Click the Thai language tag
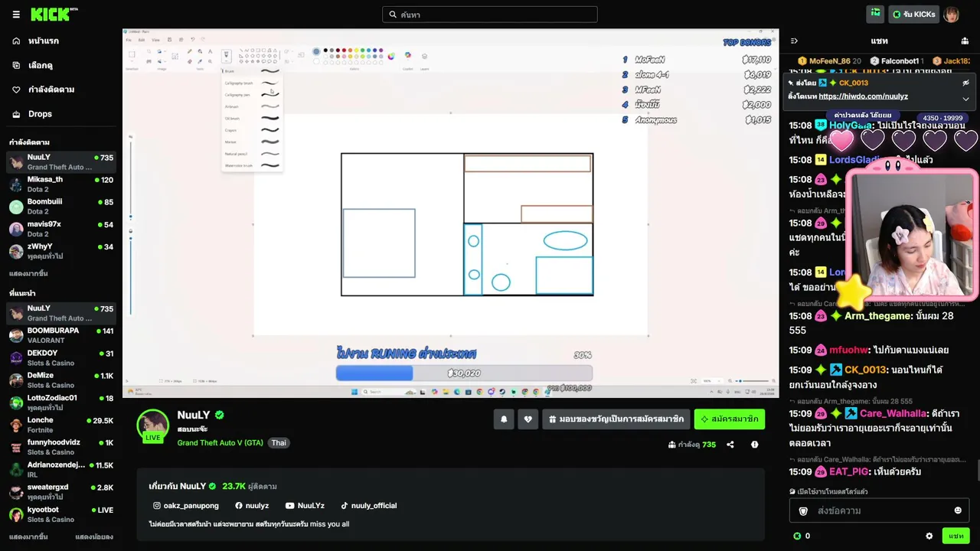Viewport: 980px width, 551px height. 279,443
